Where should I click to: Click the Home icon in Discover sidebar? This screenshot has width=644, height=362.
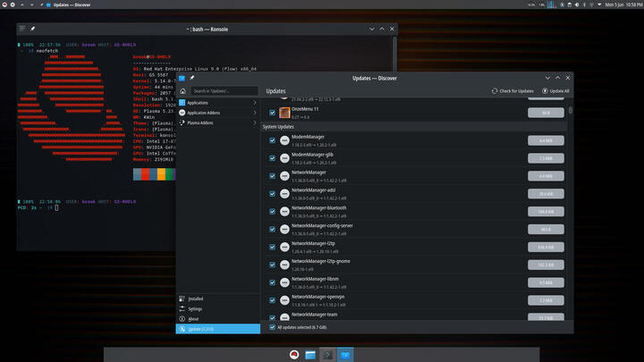click(x=182, y=91)
